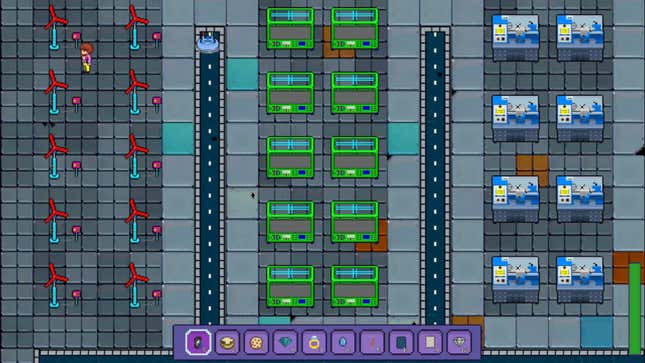Click the player character with brown hair
The height and width of the screenshot is (363, 645).
click(x=86, y=58)
